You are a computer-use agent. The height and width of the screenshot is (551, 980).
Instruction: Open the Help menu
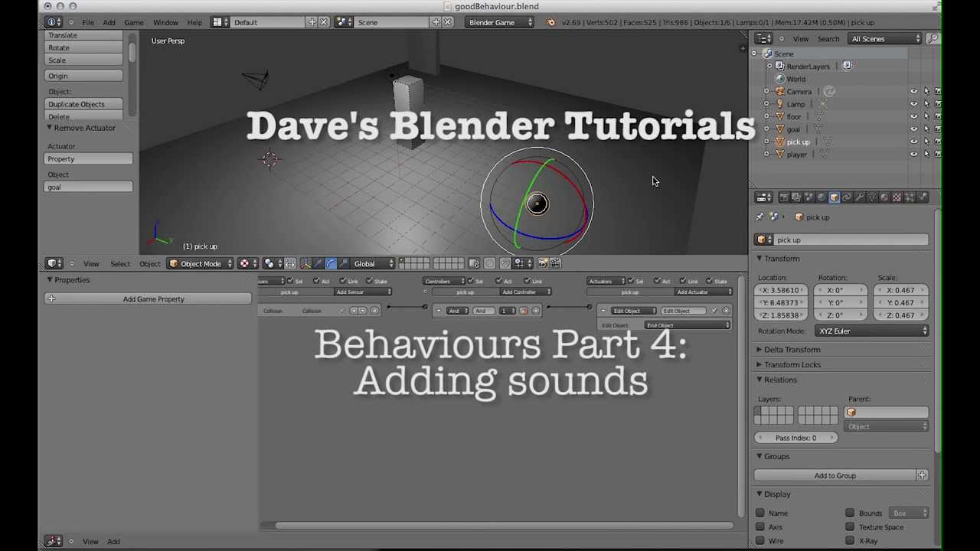tap(194, 22)
